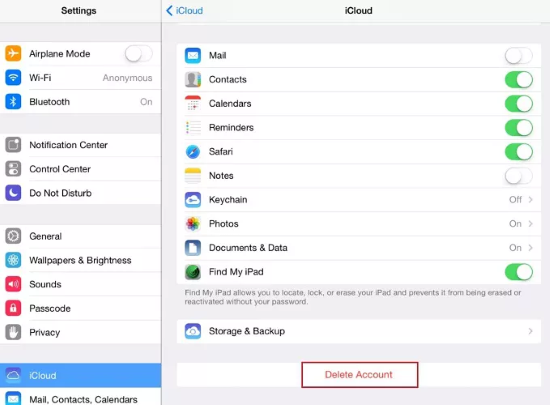Viewport: 550px width, 405px height.
Task: Select Passcode in settings sidebar
Action: 81,308
